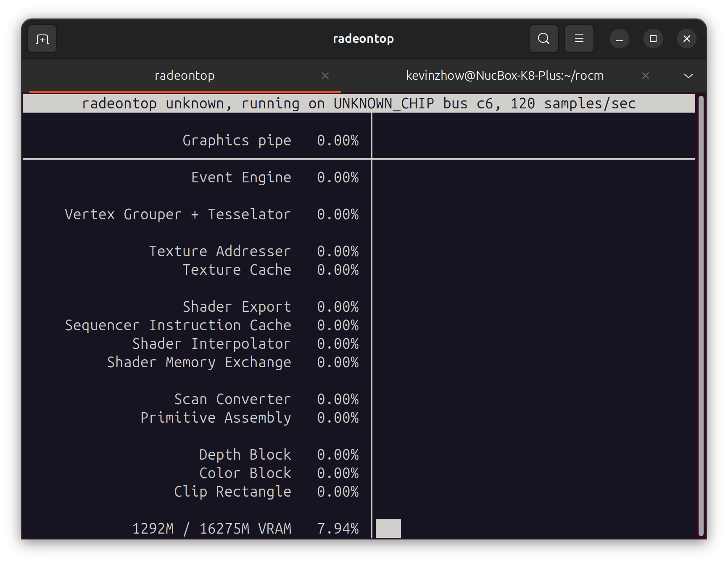Switch to the radeontop tab
The image size is (728, 563).
tap(185, 76)
